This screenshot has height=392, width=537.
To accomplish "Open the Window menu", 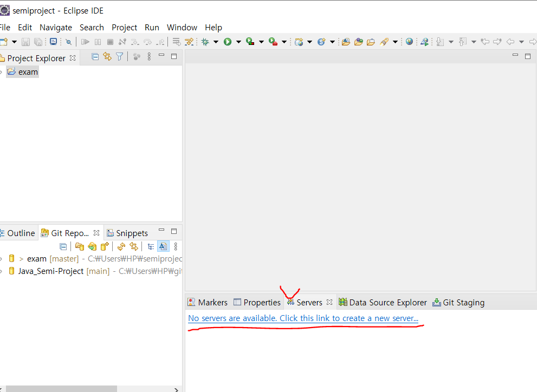I will coord(182,28).
